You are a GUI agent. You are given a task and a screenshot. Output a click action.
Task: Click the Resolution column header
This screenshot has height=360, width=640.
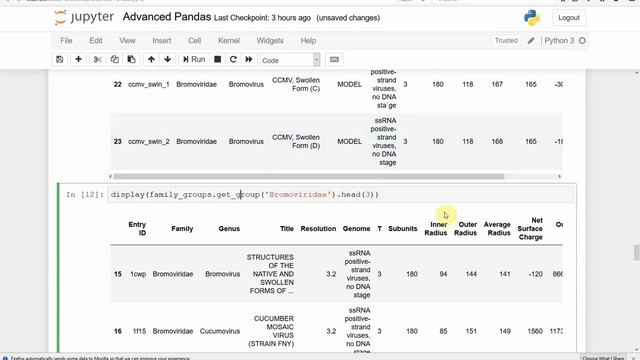[x=318, y=229]
